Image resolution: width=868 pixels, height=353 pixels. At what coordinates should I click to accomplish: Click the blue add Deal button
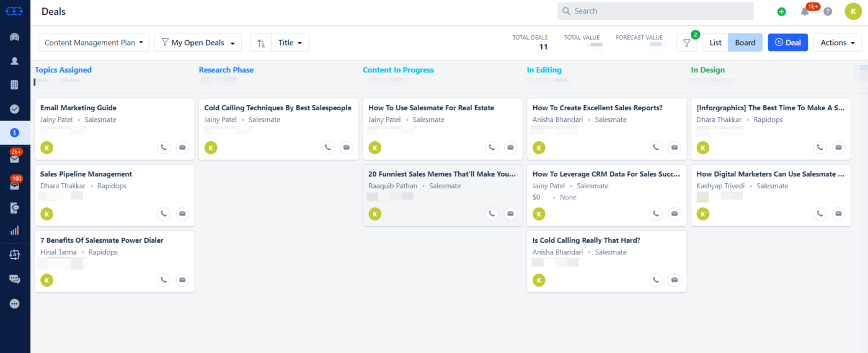(787, 43)
